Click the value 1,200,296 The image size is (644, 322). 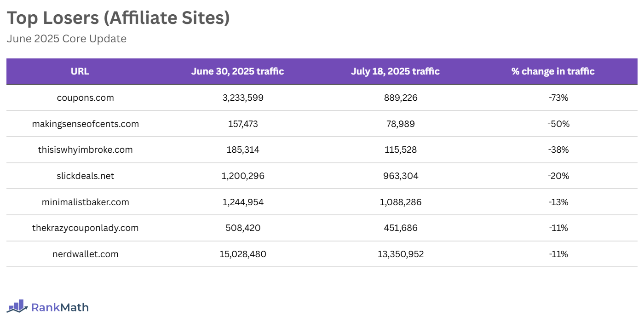[x=243, y=176]
